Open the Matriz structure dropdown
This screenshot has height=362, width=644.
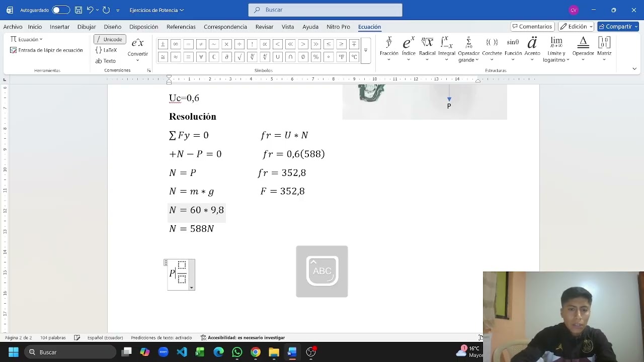[x=604, y=49]
